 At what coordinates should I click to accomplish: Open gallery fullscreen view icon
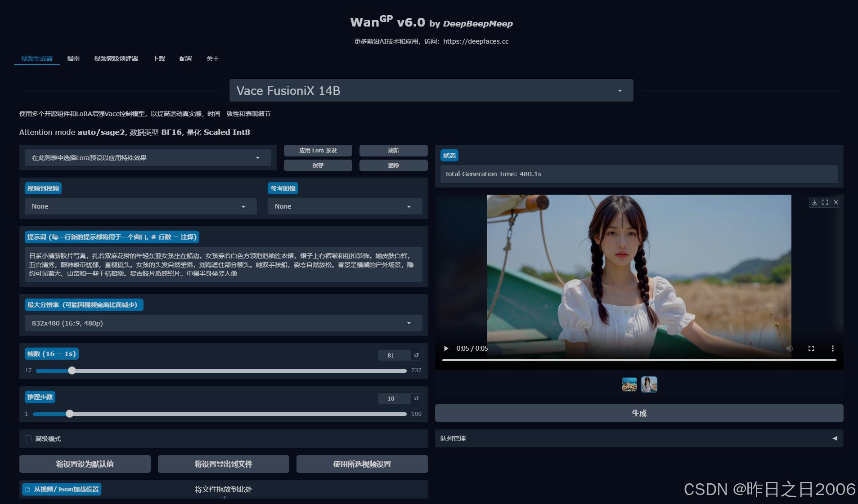coord(825,202)
